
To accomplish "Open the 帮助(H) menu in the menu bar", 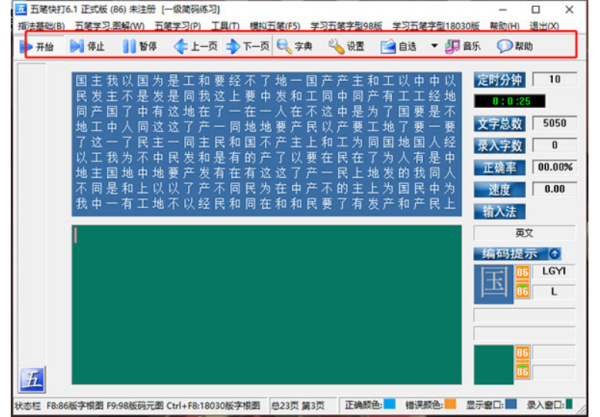I will (x=504, y=26).
